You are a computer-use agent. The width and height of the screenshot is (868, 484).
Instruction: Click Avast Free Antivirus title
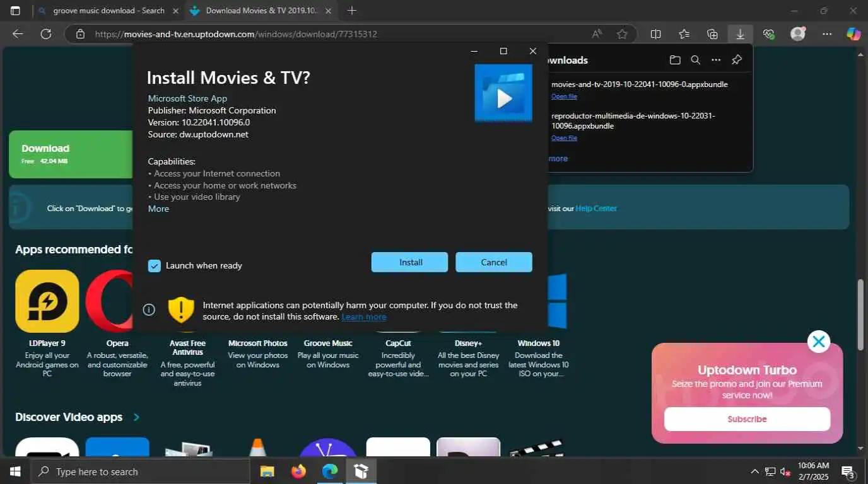tap(187, 348)
